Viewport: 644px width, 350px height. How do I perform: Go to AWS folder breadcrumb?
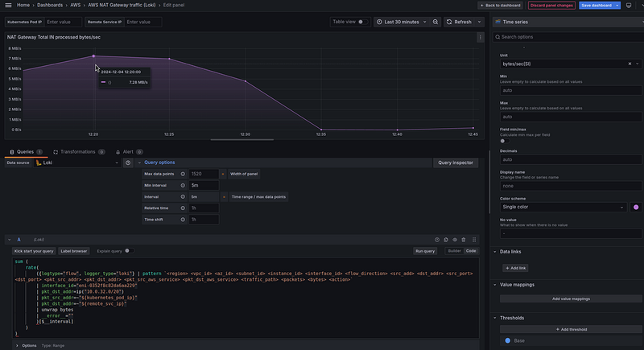(75, 6)
